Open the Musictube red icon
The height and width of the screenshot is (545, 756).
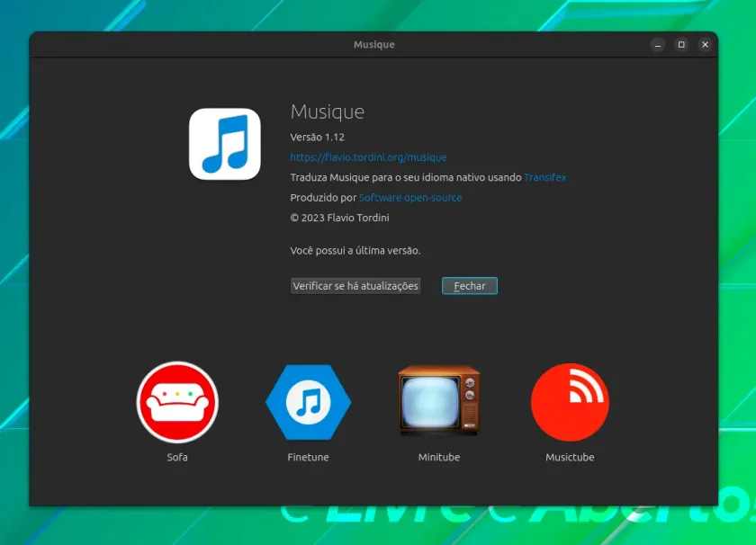570,402
